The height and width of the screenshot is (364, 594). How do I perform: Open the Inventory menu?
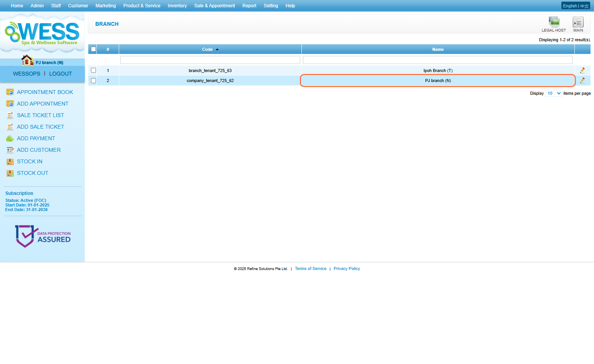click(x=177, y=6)
